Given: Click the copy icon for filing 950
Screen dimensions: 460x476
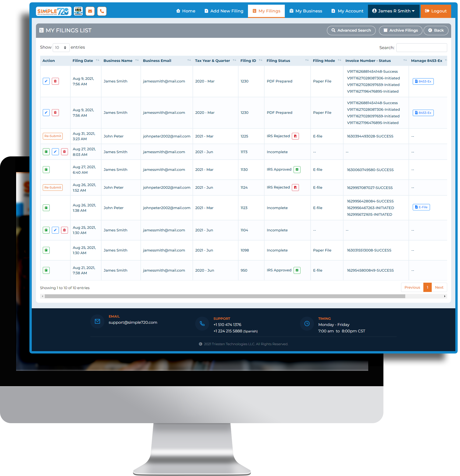Looking at the screenshot, I should (46, 270).
